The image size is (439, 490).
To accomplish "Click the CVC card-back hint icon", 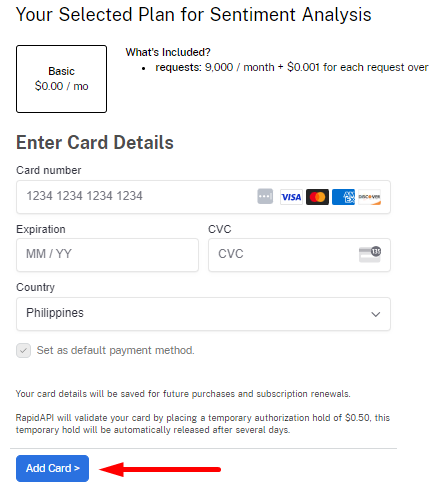I will pyautogui.click(x=370, y=254).
